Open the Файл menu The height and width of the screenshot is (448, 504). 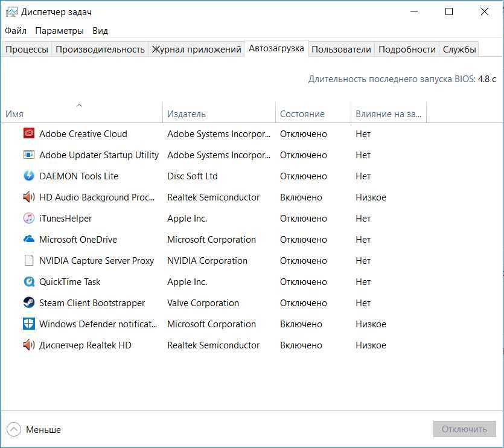pyautogui.click(x=16, y=31)
